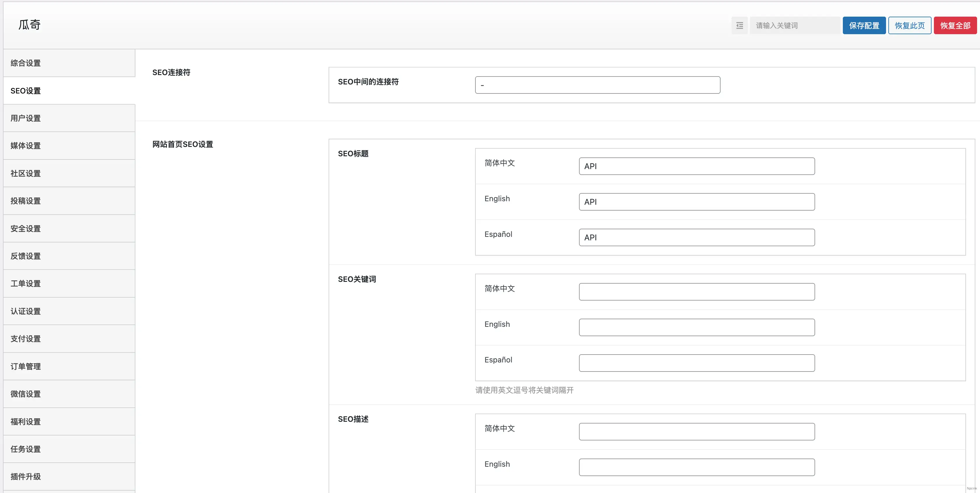This screenshot has height=493, width=980.
Task: Click the 恢复此页 button
Action: [910, 25]
